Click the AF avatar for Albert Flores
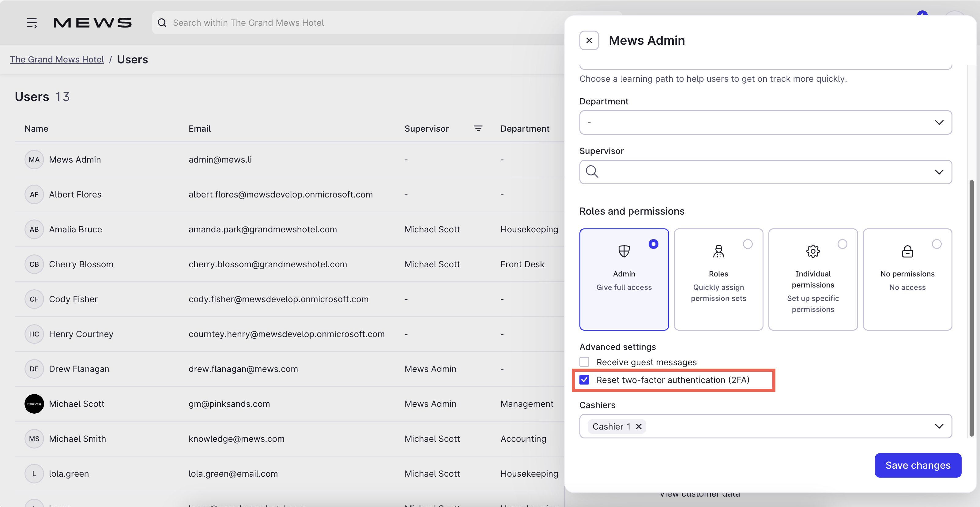980x507 pixels. pos(34,194)
